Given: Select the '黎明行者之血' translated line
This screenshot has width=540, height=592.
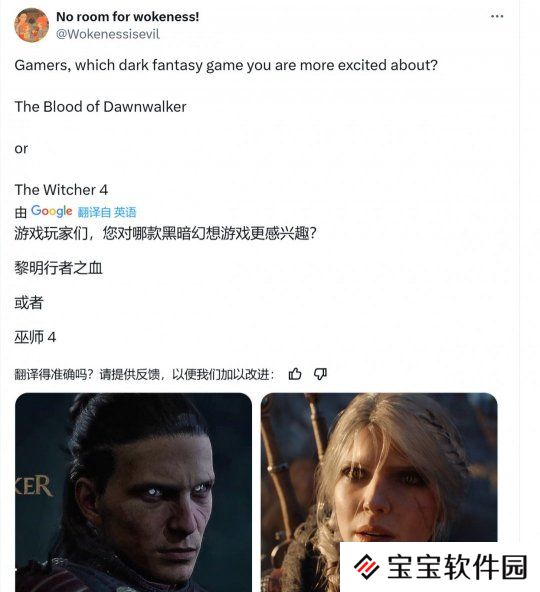Looking at the screenshot, I should (59, 268).
